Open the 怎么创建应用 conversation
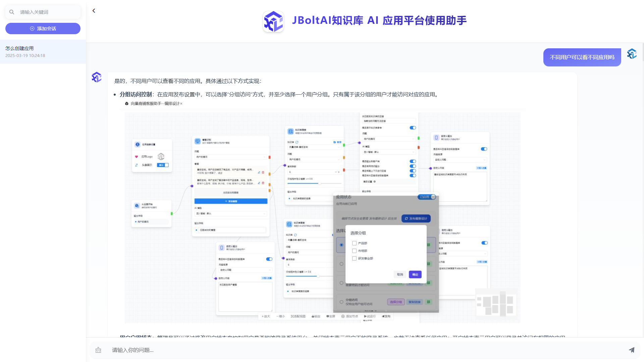 pyautogui.click(x=43, y=52)
